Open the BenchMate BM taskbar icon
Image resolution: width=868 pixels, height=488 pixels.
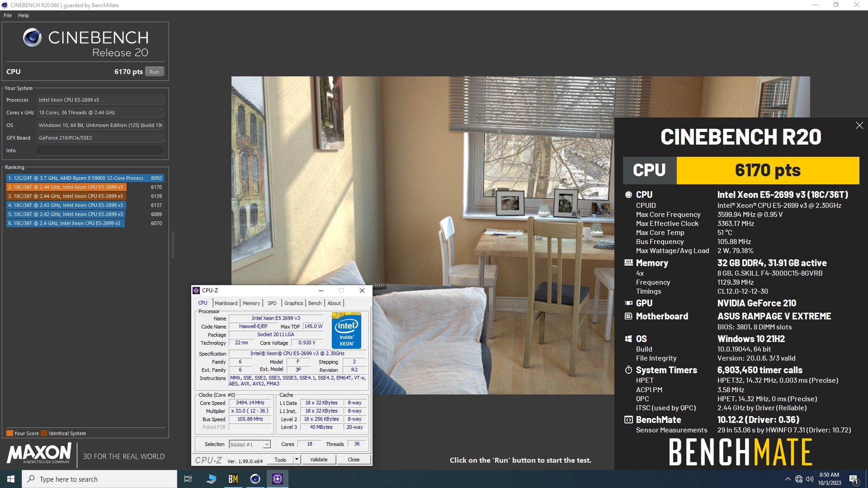click(x=233, y=479)
